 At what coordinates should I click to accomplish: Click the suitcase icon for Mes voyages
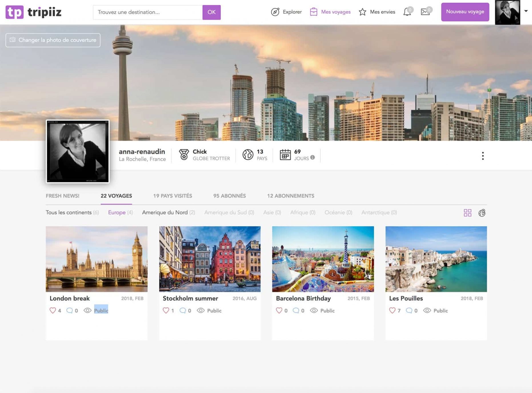[x=313, y=12]
